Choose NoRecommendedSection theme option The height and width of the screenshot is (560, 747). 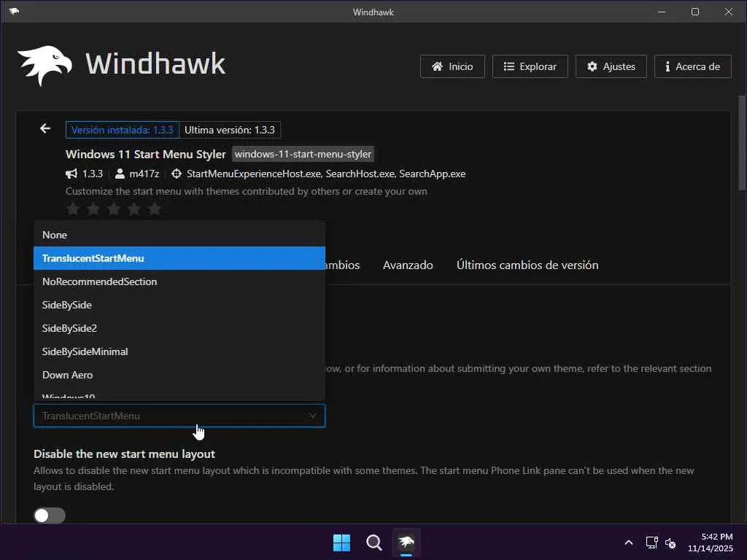click(x=179, y=281)
